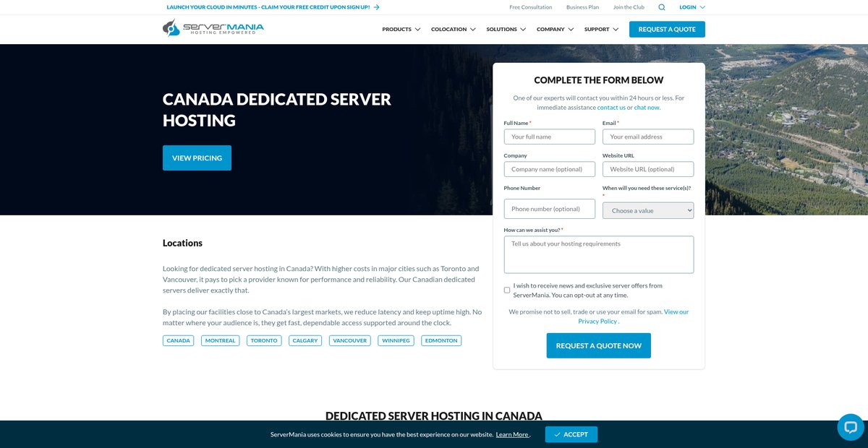This screenshot has height=448, width=868.
Task: Expand the SOLUTIONS menu
Action: (506, 30)
